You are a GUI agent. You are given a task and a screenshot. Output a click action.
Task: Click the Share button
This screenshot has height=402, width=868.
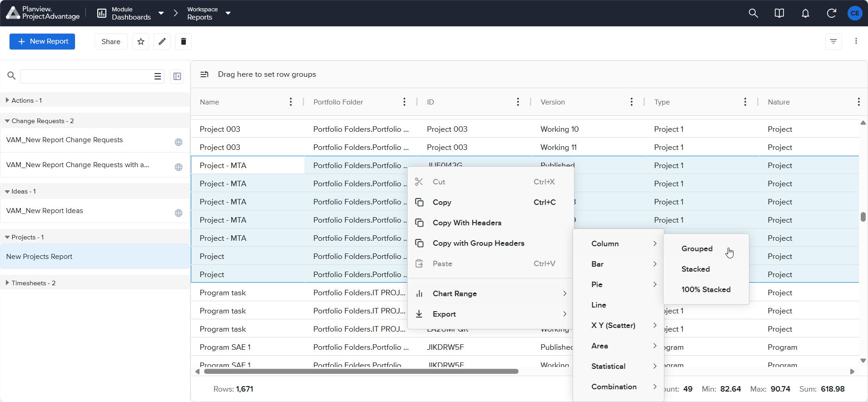[x=111, y=41]
